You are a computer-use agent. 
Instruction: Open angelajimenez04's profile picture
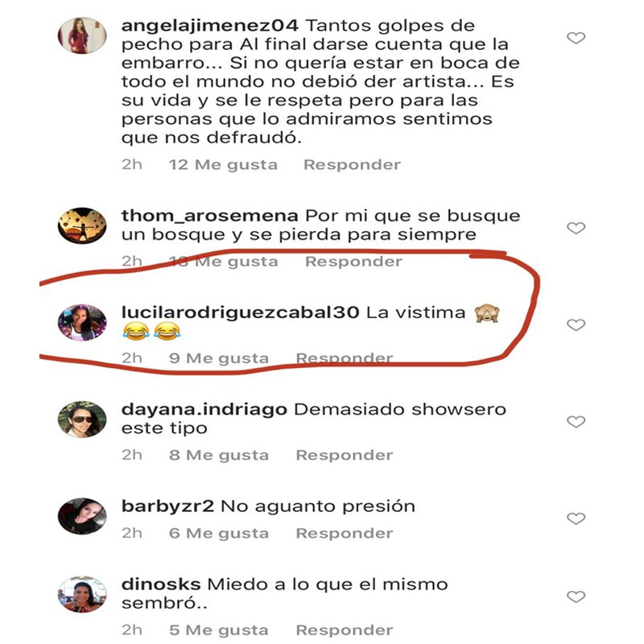[82, 35]
